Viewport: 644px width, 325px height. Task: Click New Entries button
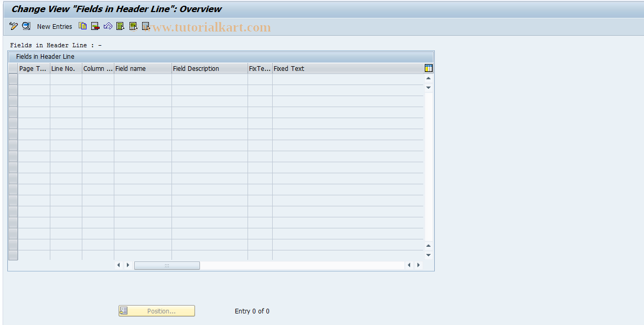click(55, 26)
